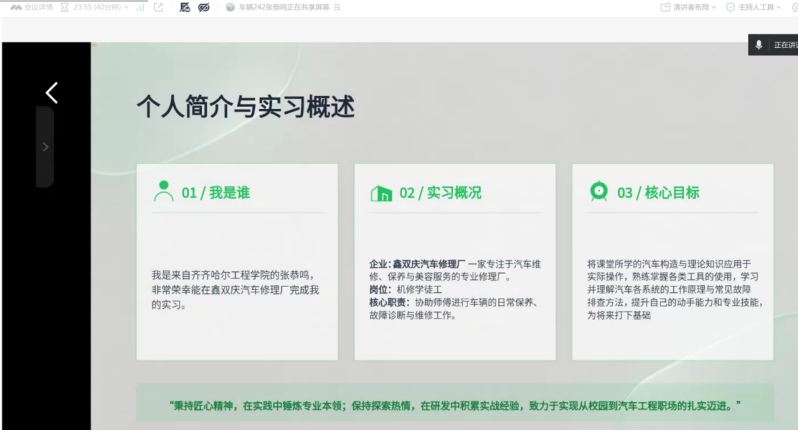Click the person icon next to 01 / 我是谁
The height and width of the screenshot is (433, 798).
(x=163, y=192)
